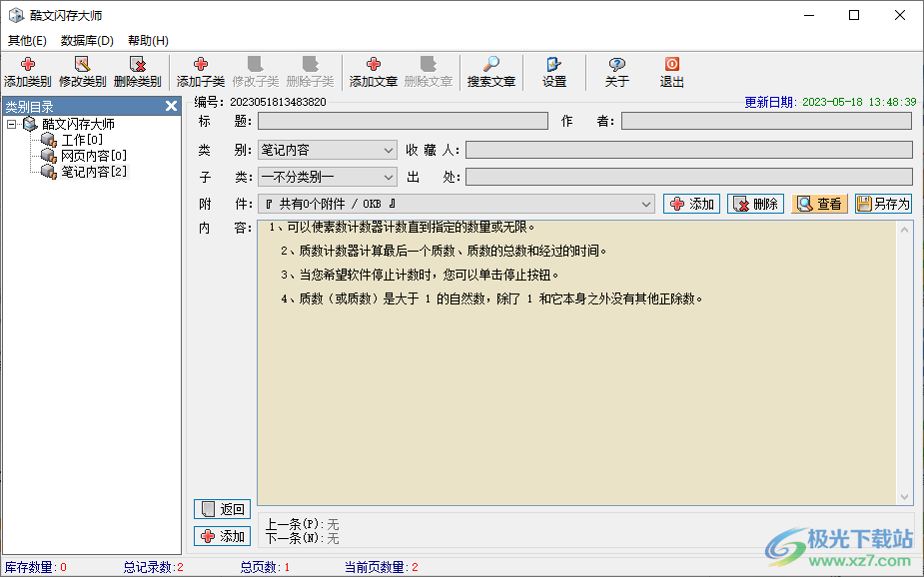Click the 修改子类 toolbar icon

pyautogui.click(x=255, y=73)
